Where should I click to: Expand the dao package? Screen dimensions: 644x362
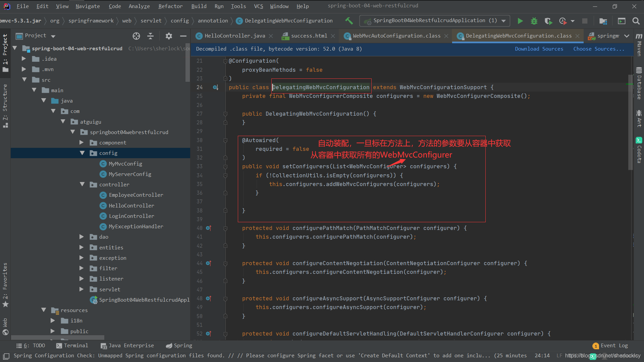point(82,237)
